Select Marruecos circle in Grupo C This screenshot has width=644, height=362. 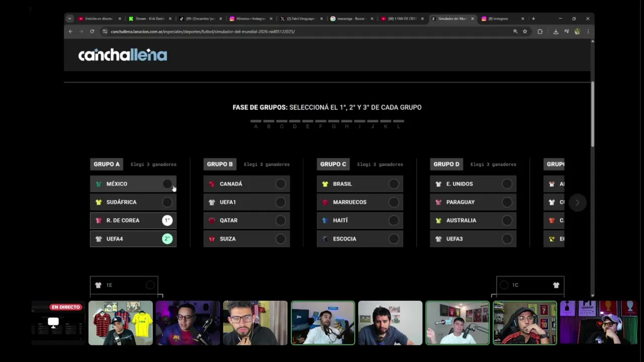[393, 202]
